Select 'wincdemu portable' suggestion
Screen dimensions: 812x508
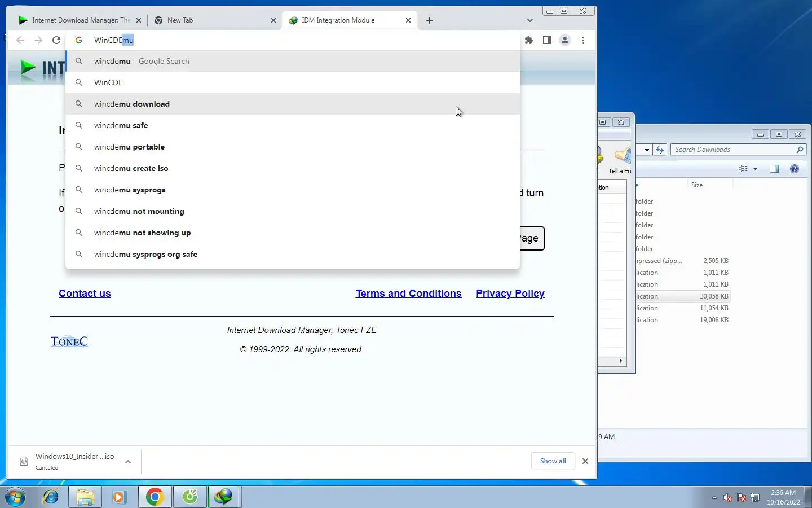293,147
